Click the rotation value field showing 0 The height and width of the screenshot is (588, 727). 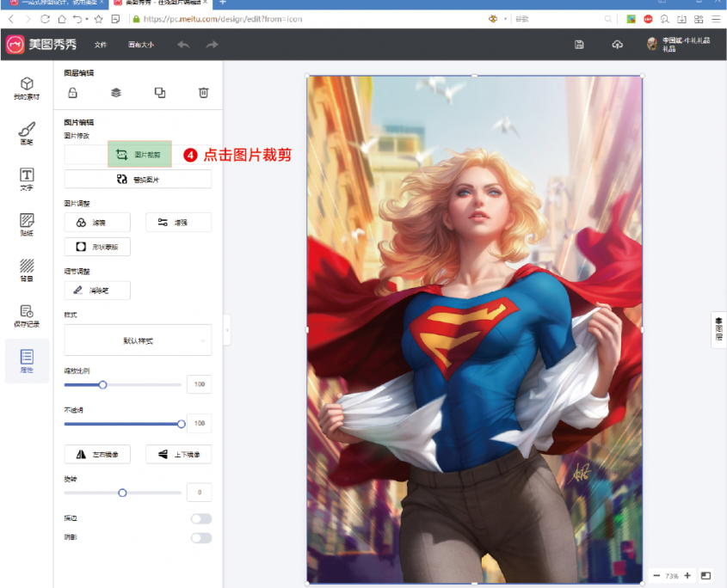[200, 492]
